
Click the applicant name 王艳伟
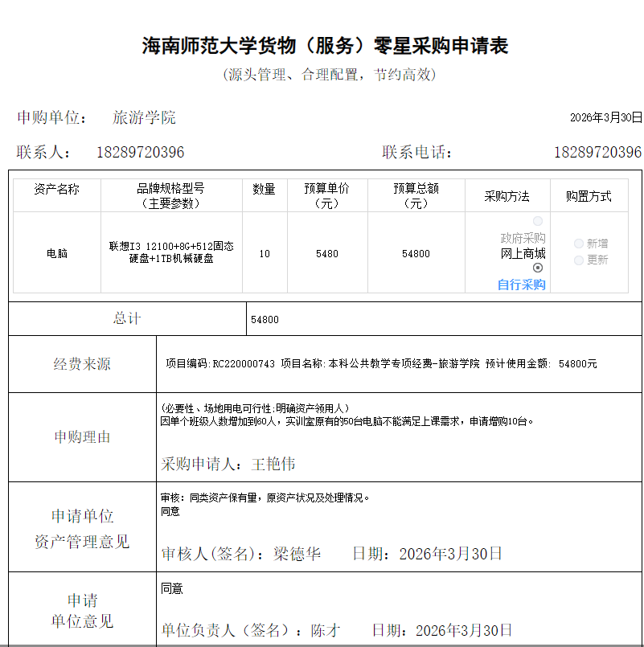coord(273,465)
